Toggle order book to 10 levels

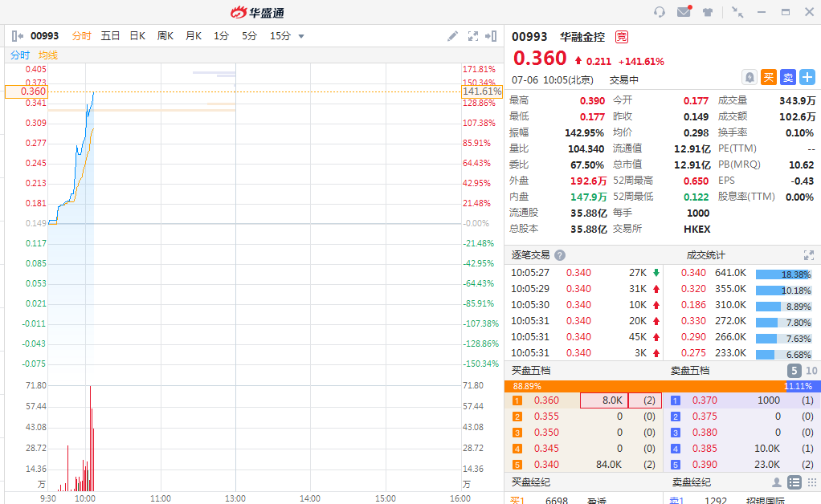click(x=811, y=371)
